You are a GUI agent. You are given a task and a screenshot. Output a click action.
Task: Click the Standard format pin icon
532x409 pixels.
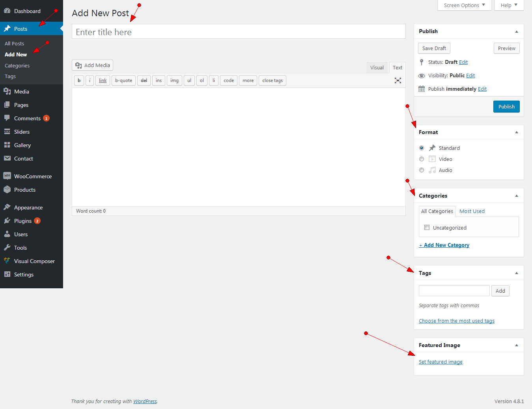432,148
